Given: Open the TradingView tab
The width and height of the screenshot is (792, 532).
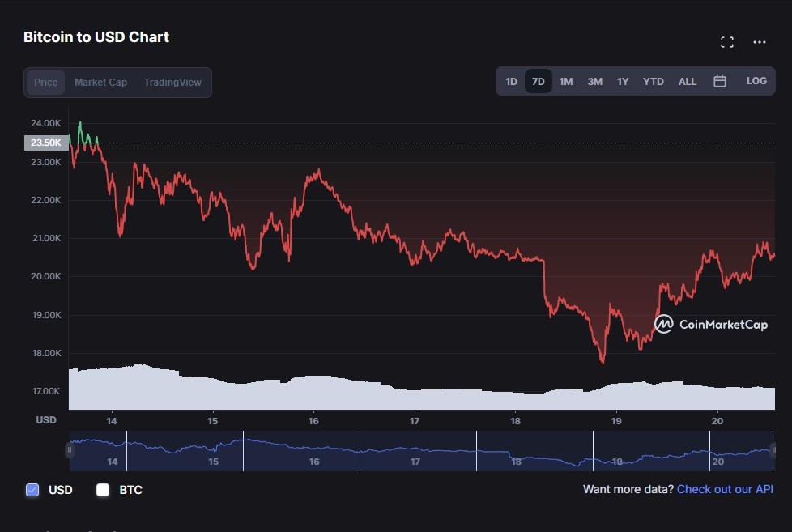Looking at the screenshot, I should tap(172, 82).
